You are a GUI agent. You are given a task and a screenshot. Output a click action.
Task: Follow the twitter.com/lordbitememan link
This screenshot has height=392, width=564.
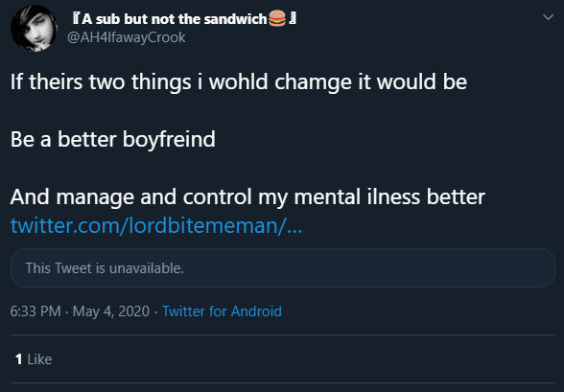click(x=156, y=225)
